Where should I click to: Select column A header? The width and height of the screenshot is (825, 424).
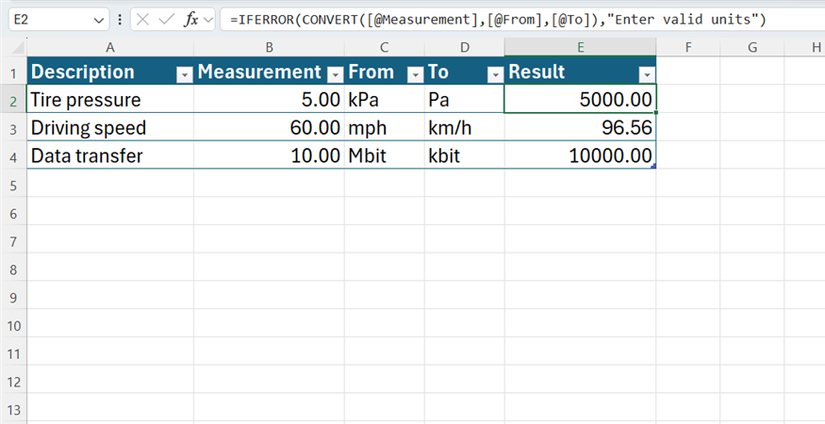[110, 48]
